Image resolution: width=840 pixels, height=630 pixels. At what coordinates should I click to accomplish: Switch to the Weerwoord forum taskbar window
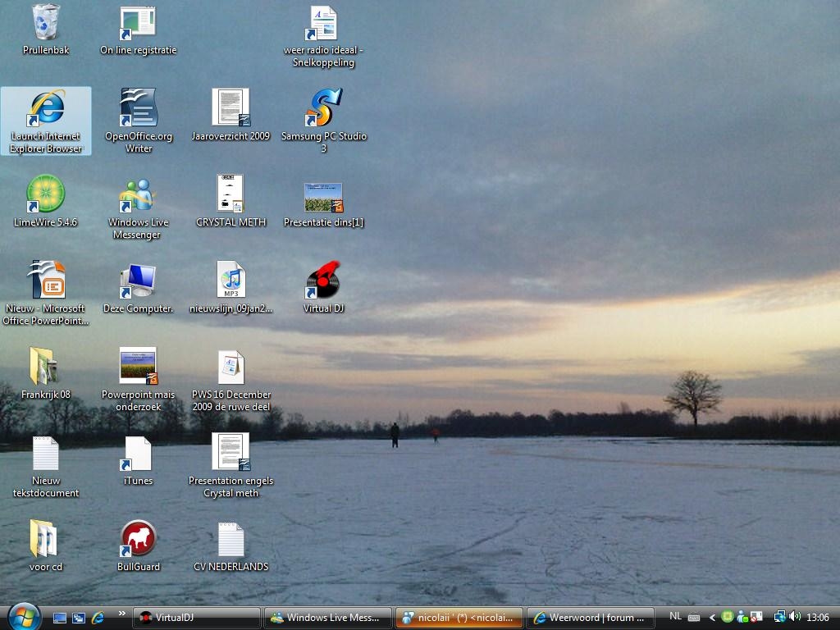[x=591, y=618]
